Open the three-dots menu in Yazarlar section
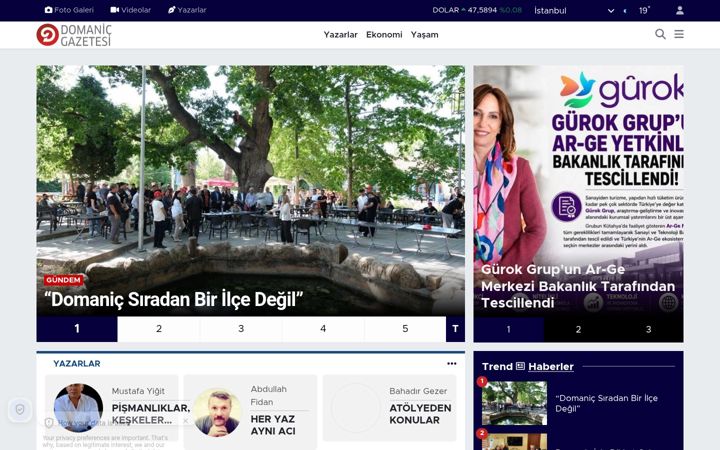 click(x=452, y=363)
